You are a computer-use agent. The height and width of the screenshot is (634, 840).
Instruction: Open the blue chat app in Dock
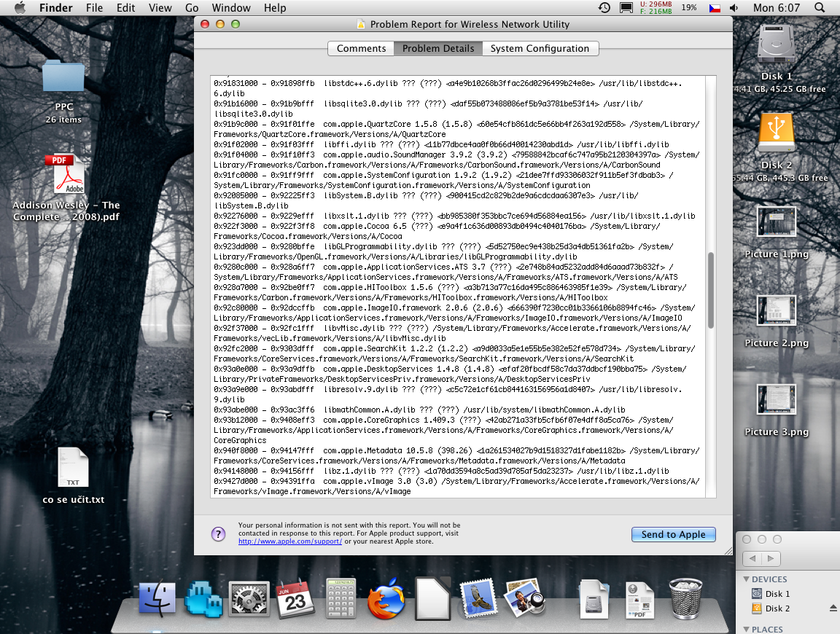(203, 599)
